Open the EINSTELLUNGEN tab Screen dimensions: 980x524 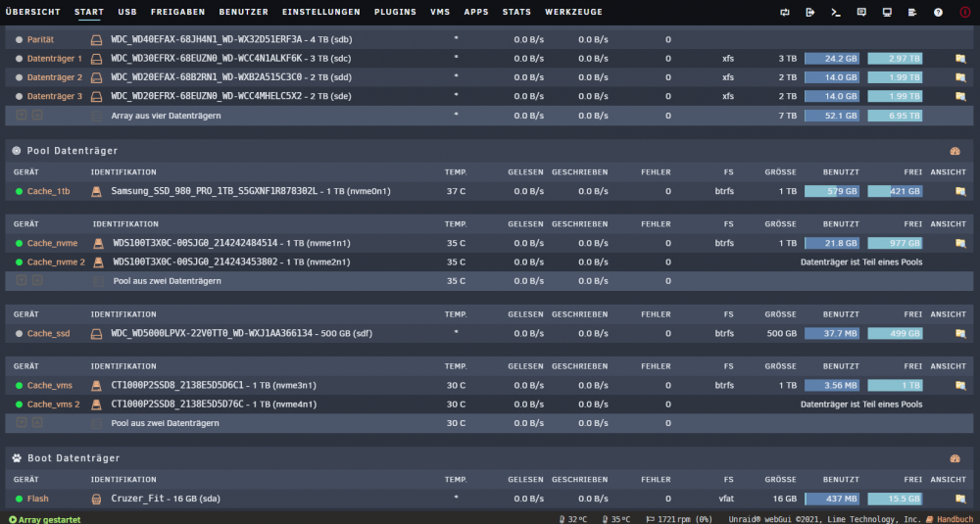click(x=321, y=12)
